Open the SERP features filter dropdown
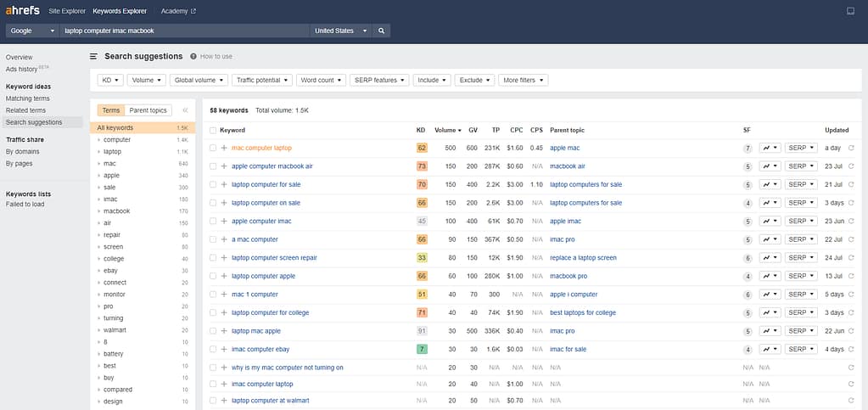 click(380, 81)
